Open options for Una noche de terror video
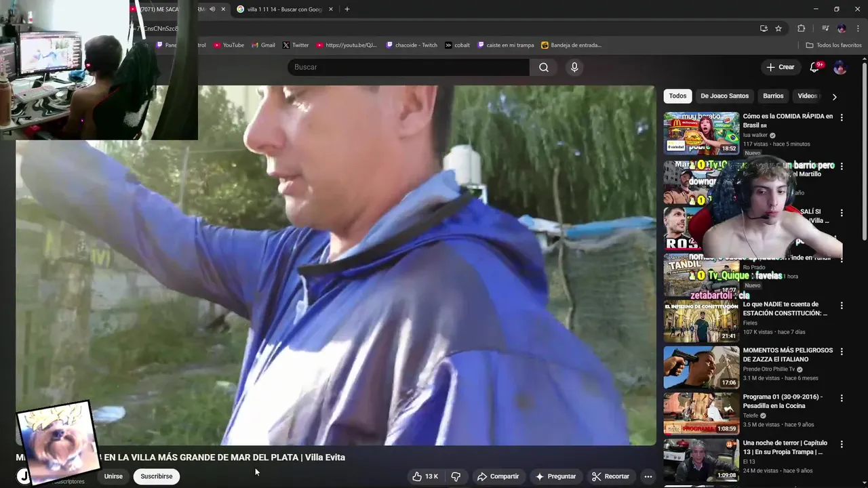This screenshot has width=868, height=488. point(842,444)
